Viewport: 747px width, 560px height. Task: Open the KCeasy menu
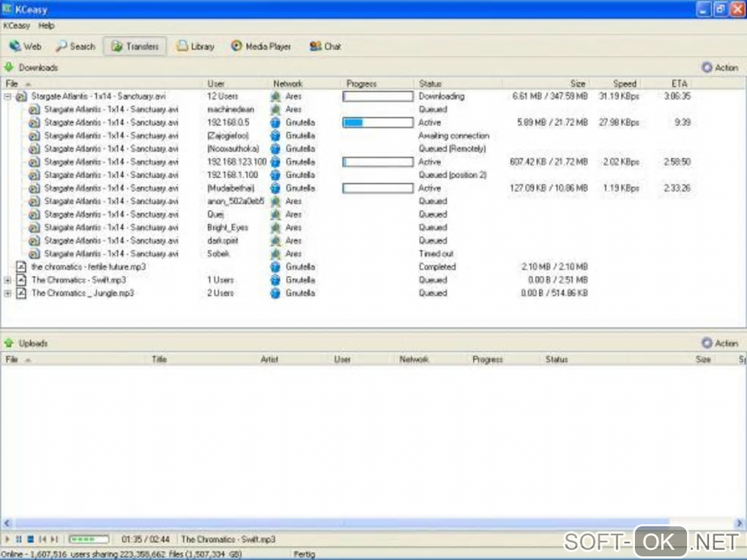tap(16, 26)
